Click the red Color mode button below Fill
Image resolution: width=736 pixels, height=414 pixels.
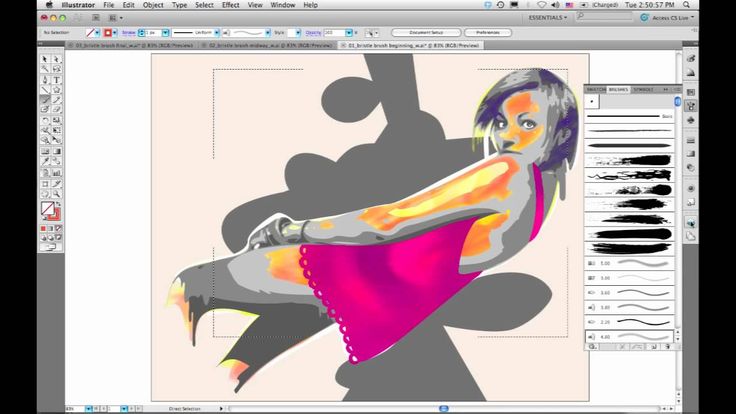43,228
